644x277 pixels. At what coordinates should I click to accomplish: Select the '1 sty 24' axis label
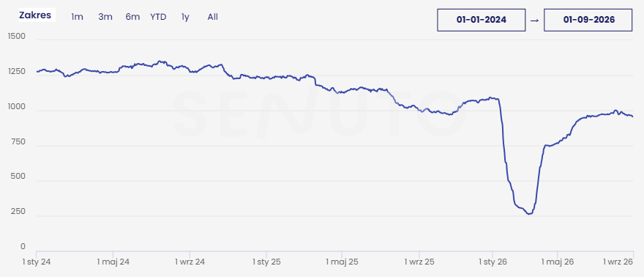(37, 262)
